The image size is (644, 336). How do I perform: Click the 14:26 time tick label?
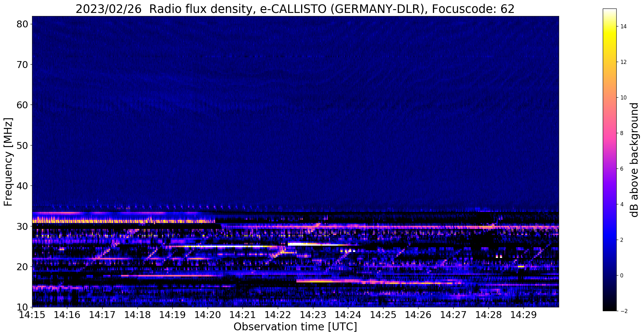click(x=418, y=315)
